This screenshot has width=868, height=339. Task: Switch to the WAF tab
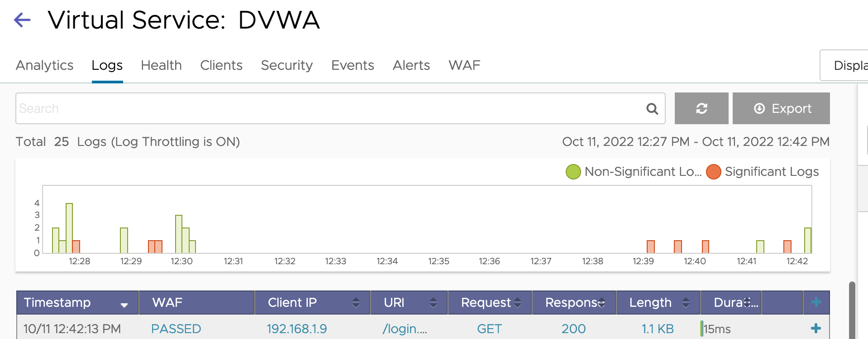tap(464, 65)
